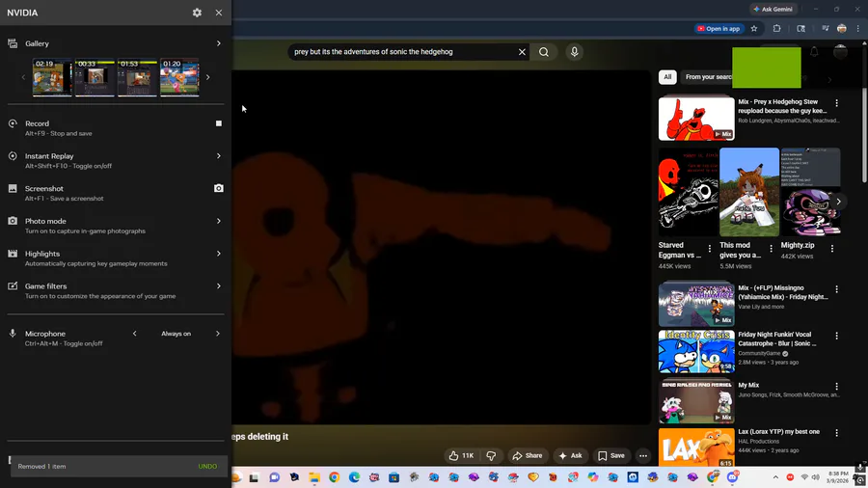Viewport: 868px width, 488px height.
Task: Like the video with 11K likes
Action: (x=461, y=456)
